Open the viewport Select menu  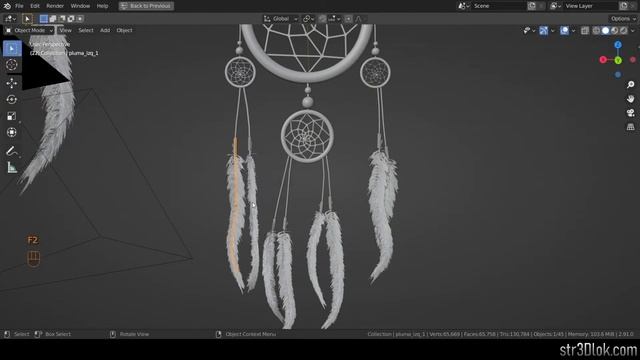[86, 31]
